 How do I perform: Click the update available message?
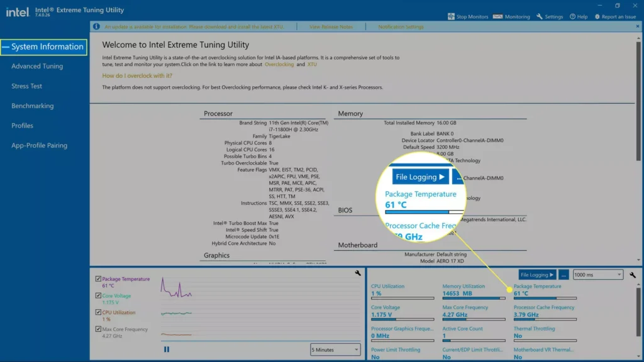194,26
